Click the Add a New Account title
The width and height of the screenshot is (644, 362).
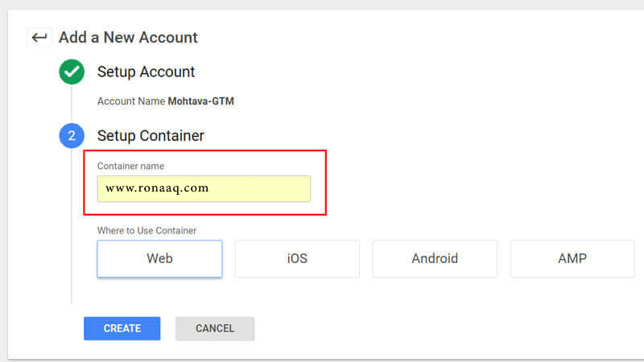point(128,38)
